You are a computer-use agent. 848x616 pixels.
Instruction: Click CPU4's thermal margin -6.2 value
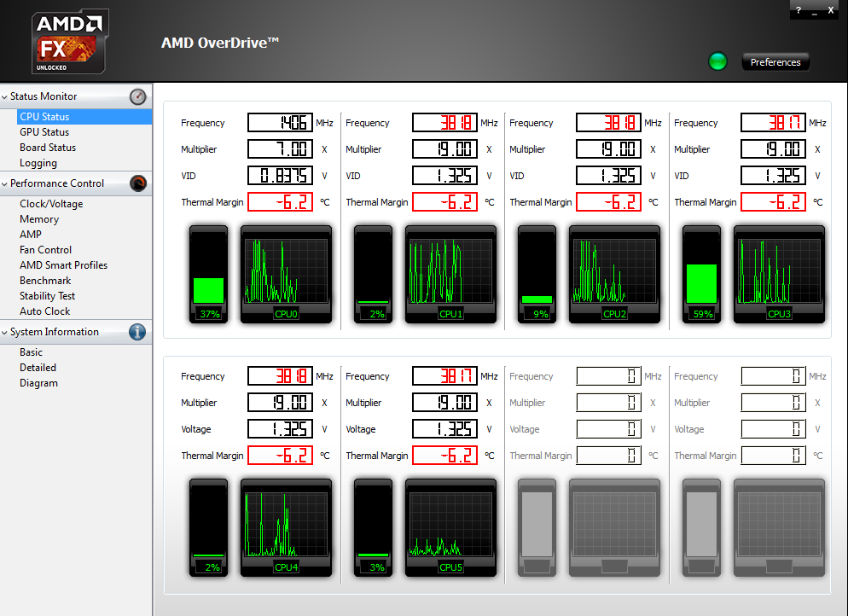pyautogui.click(x=280, y=456)
